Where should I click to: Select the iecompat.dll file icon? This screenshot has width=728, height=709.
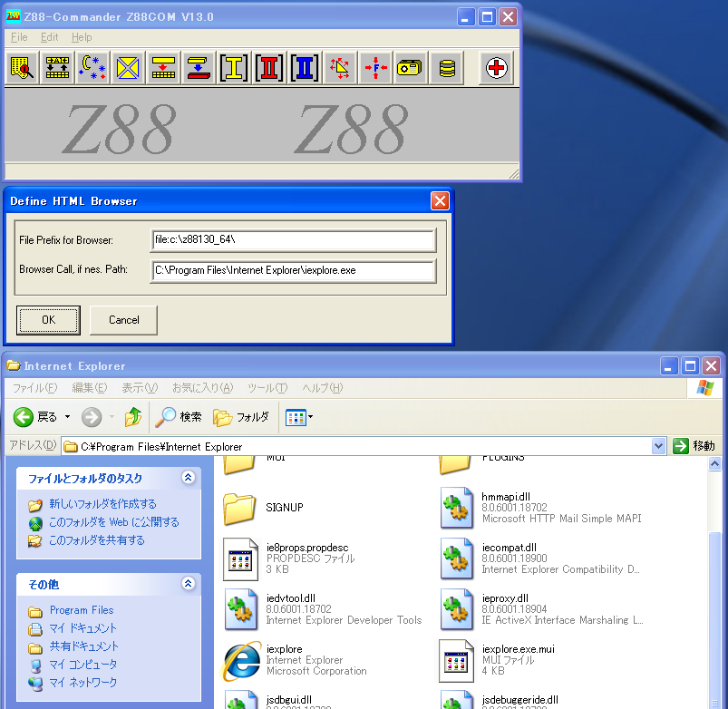(x=457, y=559)
